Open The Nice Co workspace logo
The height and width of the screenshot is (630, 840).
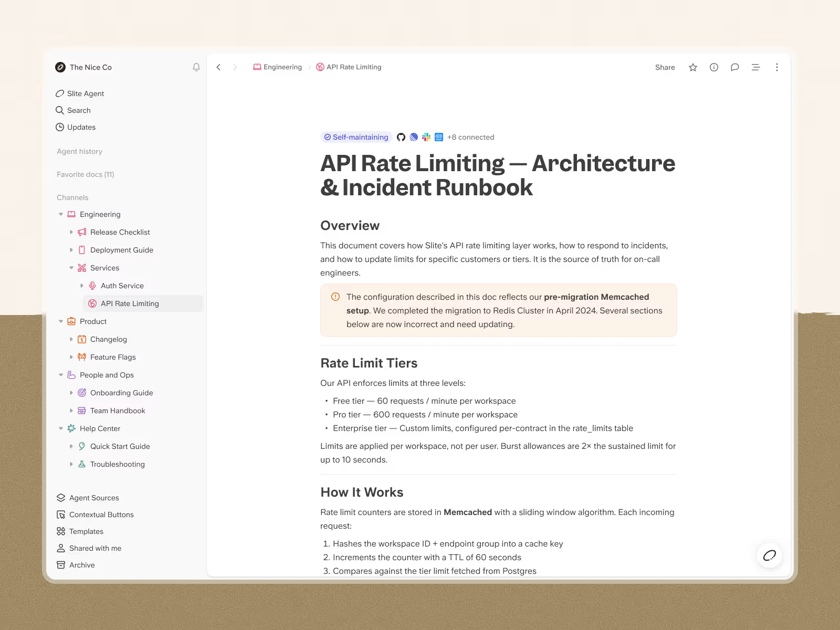60,67
